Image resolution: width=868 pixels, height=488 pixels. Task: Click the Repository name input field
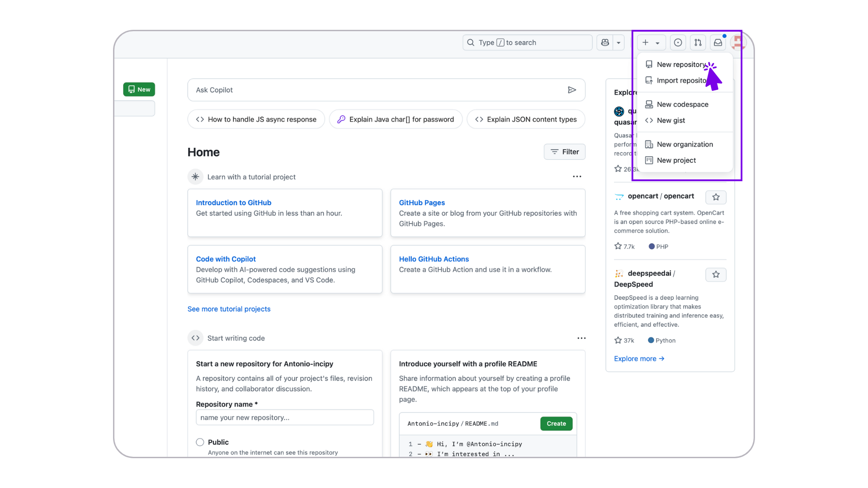tap(285, 418)
